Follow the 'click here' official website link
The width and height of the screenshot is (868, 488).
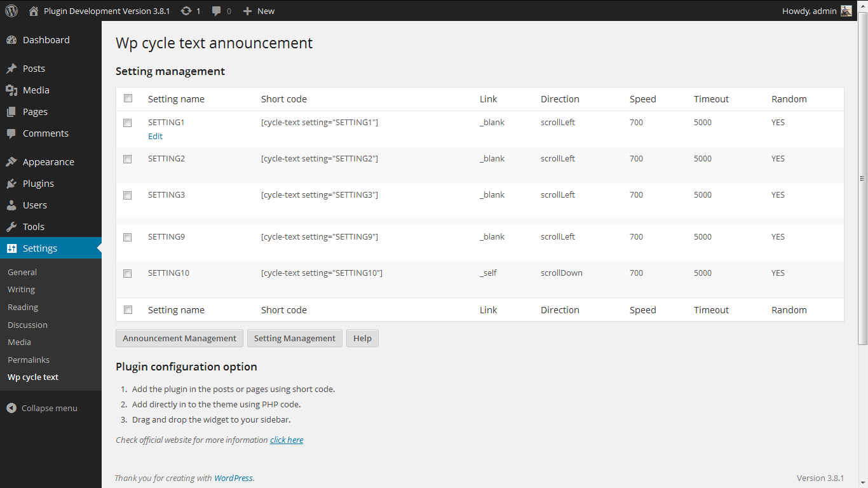point(287,440)
